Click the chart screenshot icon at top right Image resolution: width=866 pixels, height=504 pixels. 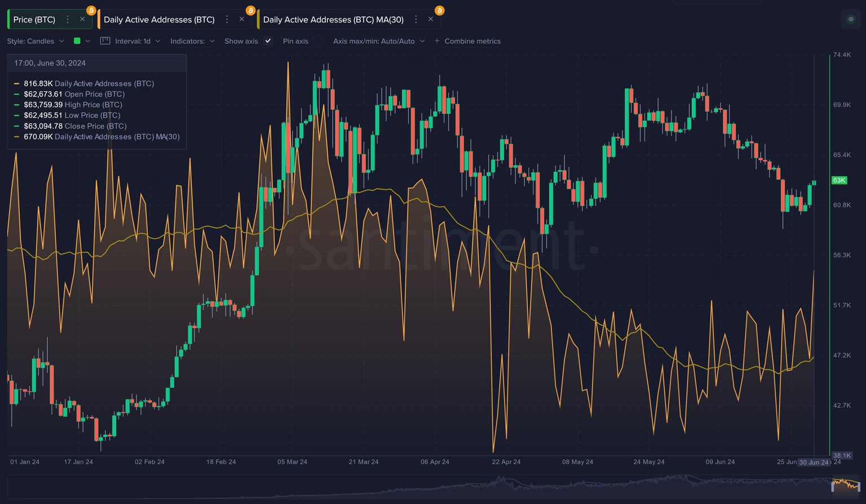coord(851,19)
